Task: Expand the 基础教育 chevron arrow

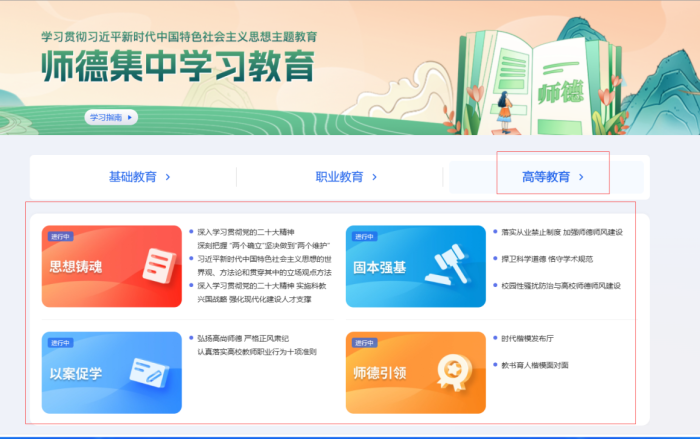Action: point(167,177)
